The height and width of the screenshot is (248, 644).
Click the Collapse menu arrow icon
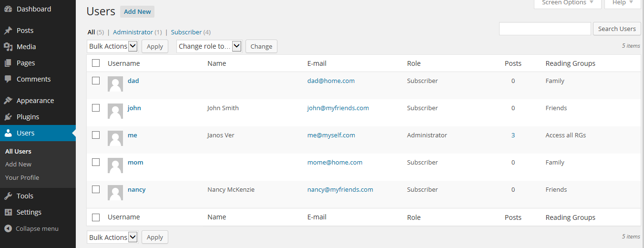click(8, 228)
